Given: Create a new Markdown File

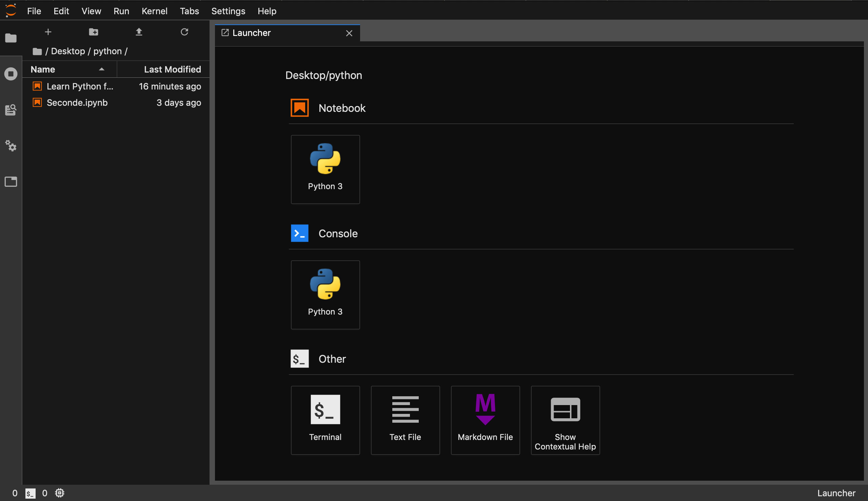Looking at the screenshot, I should 485,420.
